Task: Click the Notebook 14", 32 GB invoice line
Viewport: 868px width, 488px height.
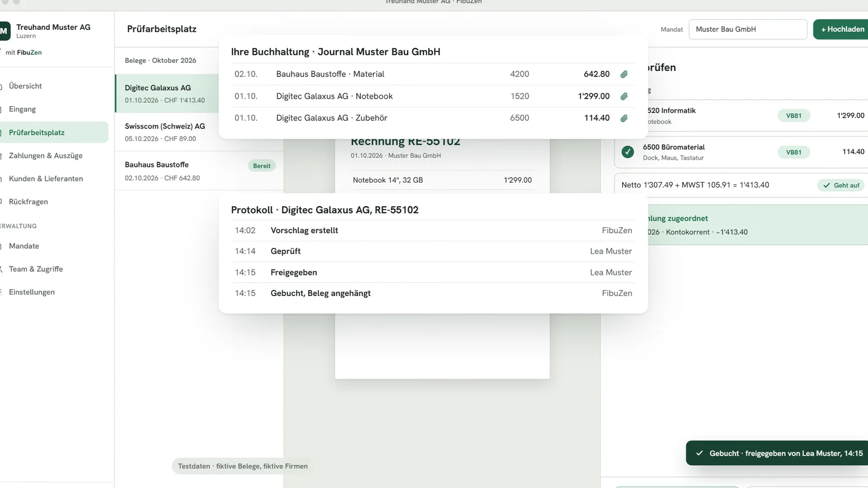Action: (442, 180)
